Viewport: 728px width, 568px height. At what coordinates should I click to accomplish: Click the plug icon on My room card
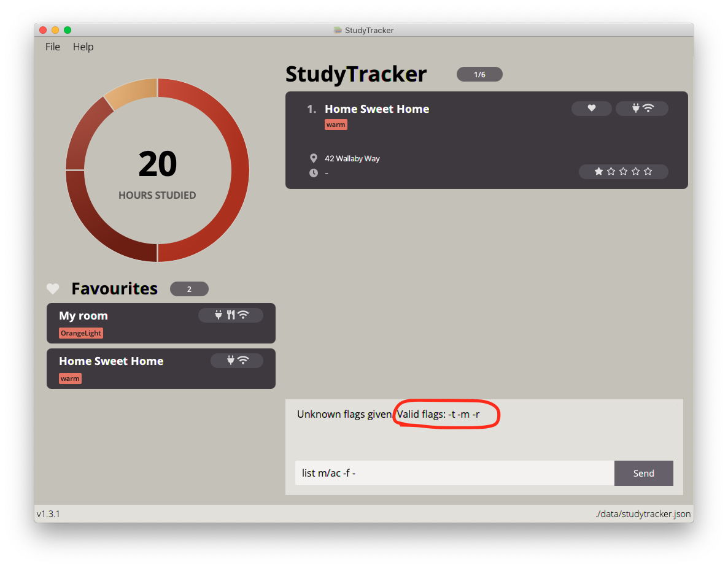(218, 315)
